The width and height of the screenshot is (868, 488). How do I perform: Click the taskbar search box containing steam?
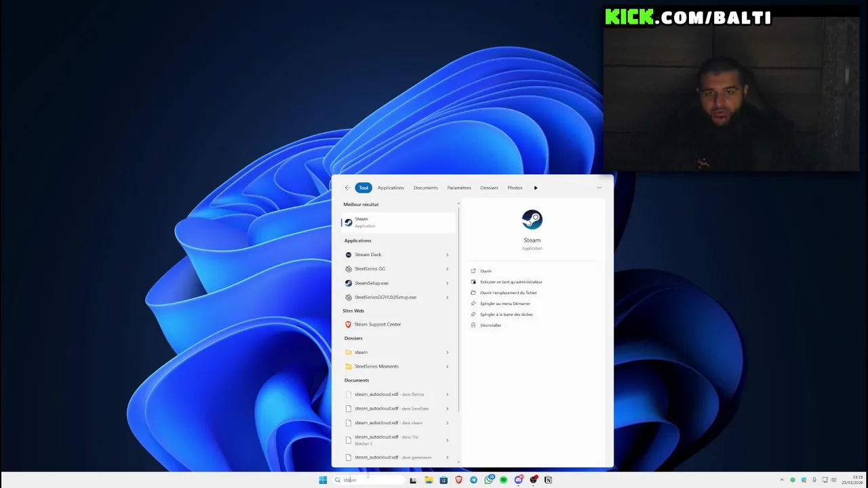point(370,480)
